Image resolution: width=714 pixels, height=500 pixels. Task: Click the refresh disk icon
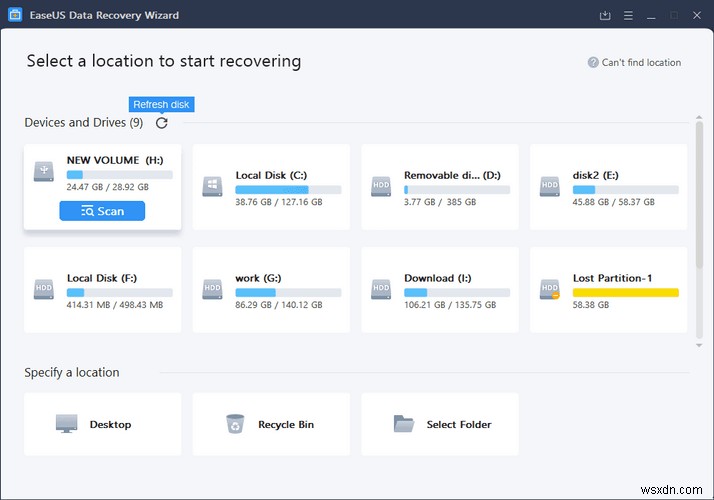click(162, 123)
